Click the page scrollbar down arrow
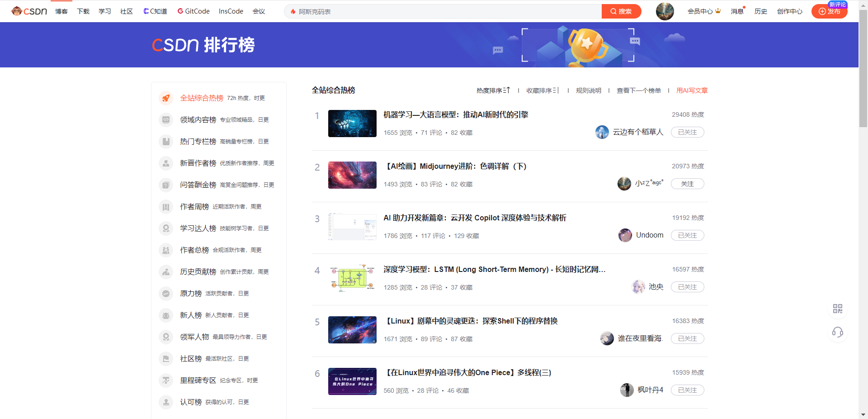The image size is (868, 419). click(x=863, y=414)
